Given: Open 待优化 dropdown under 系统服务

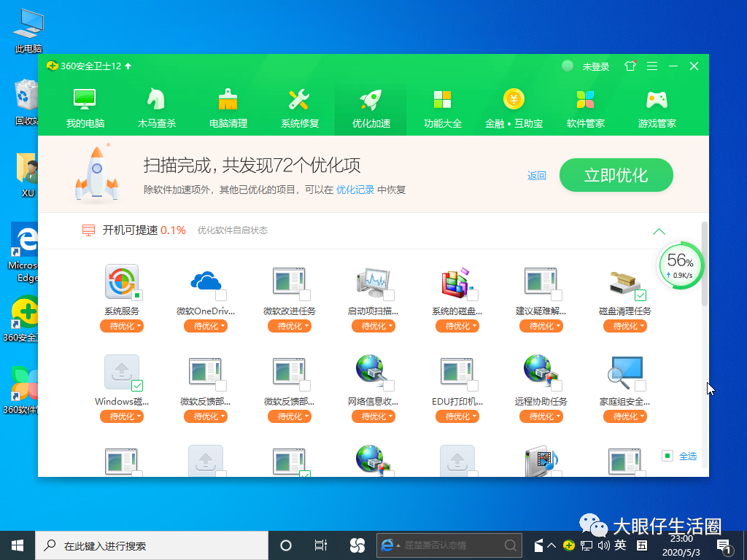Looking at the screenshot, I should point(122,326).
